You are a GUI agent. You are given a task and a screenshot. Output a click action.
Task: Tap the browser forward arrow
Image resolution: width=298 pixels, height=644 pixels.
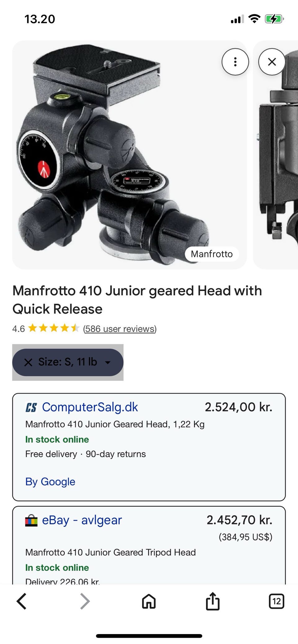85,602
